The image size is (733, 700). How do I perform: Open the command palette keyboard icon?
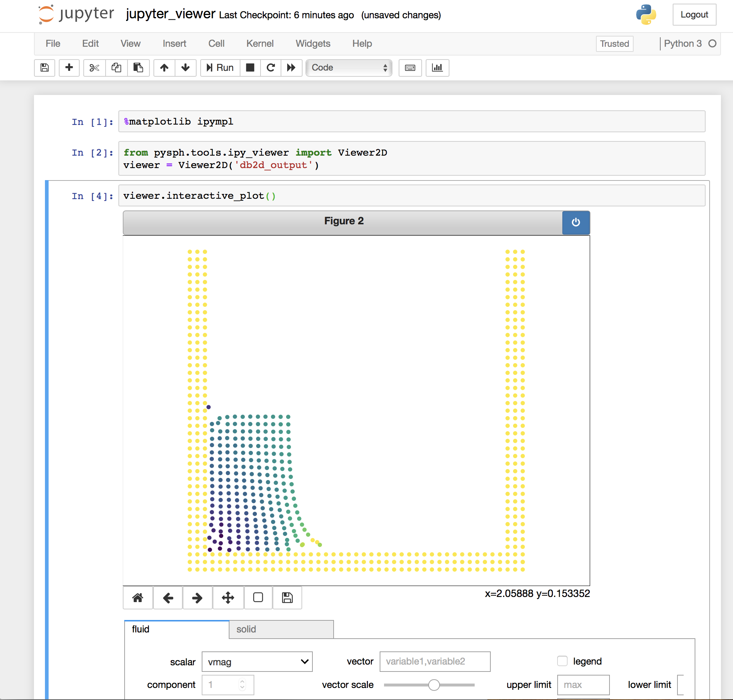point(410,68)
